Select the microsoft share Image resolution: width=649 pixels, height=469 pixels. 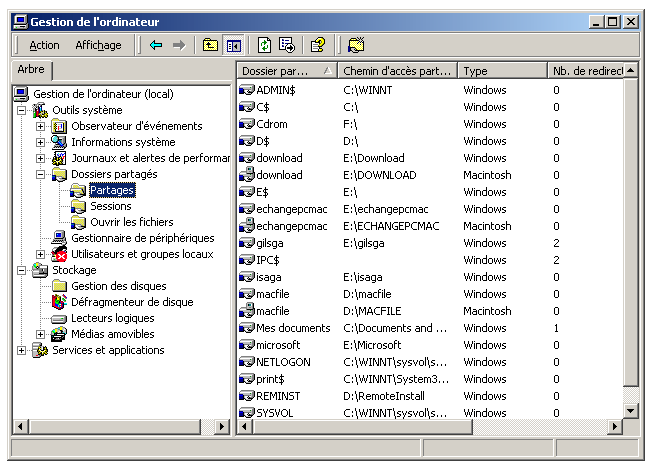[278, 345]
